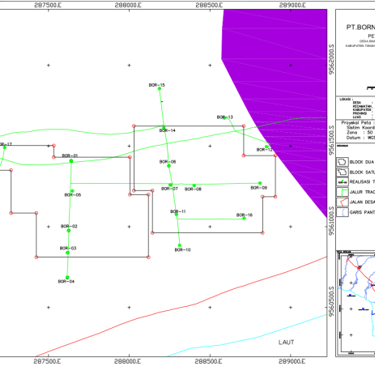Click the top 288000.E easting label

[128, 5]
